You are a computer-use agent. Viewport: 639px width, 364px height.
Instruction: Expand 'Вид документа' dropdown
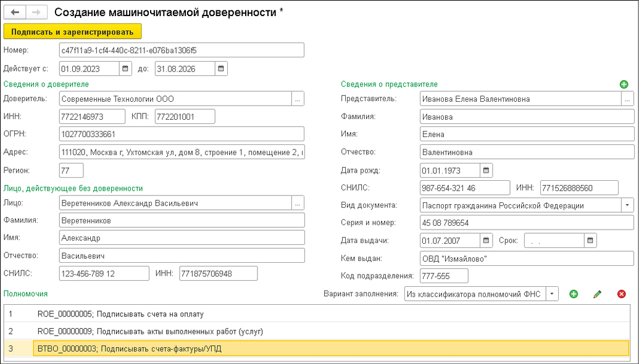click(x=628, y=205)
